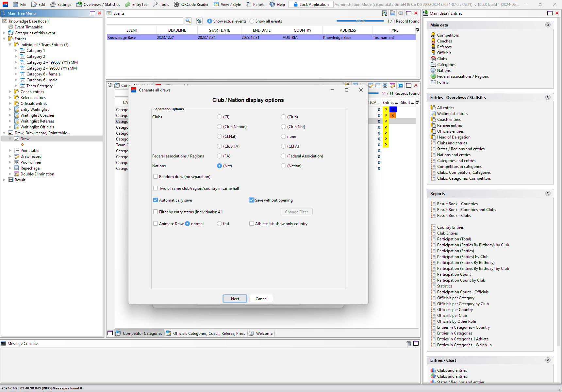562x392 pixels.
Task: Click the refresh icon in Events panel
Action: [x=199, y=21]
